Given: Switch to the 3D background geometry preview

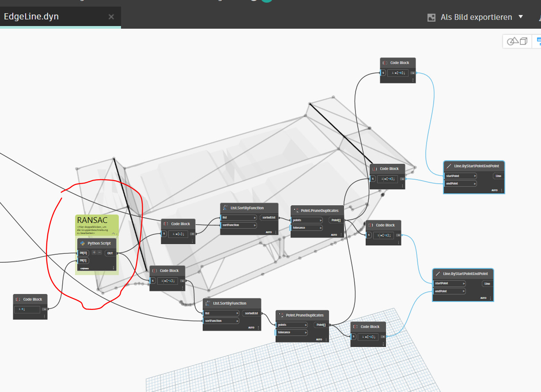Looking at the screenshot, I should (x=517, y=41).
